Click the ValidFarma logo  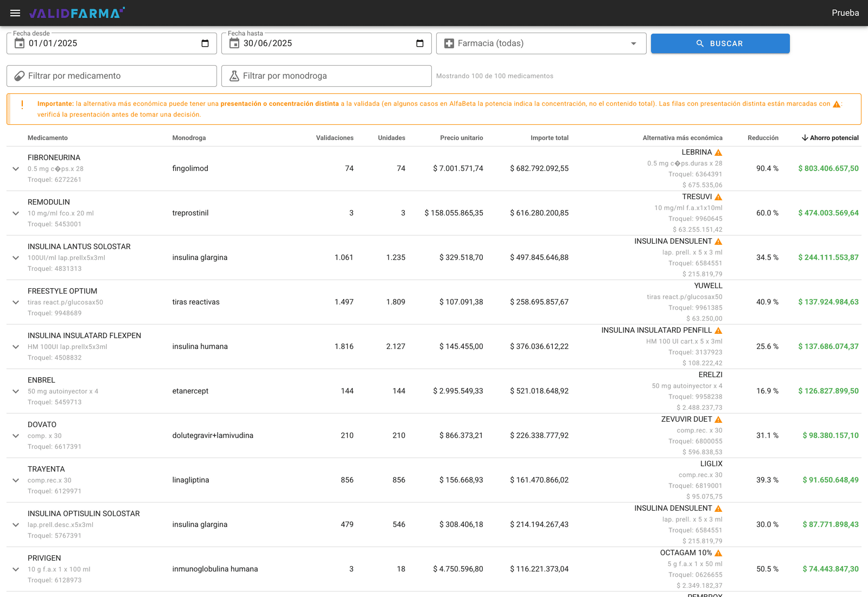pos(77,13)
